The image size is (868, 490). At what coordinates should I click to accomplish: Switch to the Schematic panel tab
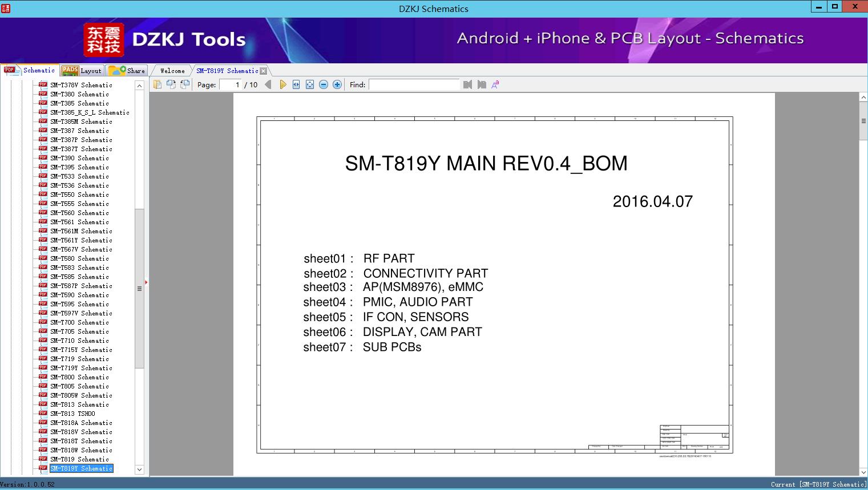click(x=30, y=70)
